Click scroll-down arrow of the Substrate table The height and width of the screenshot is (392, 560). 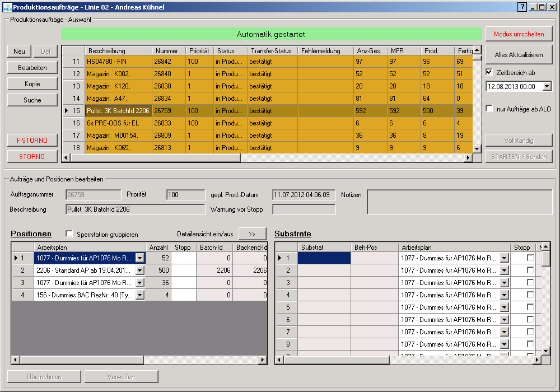546,351
